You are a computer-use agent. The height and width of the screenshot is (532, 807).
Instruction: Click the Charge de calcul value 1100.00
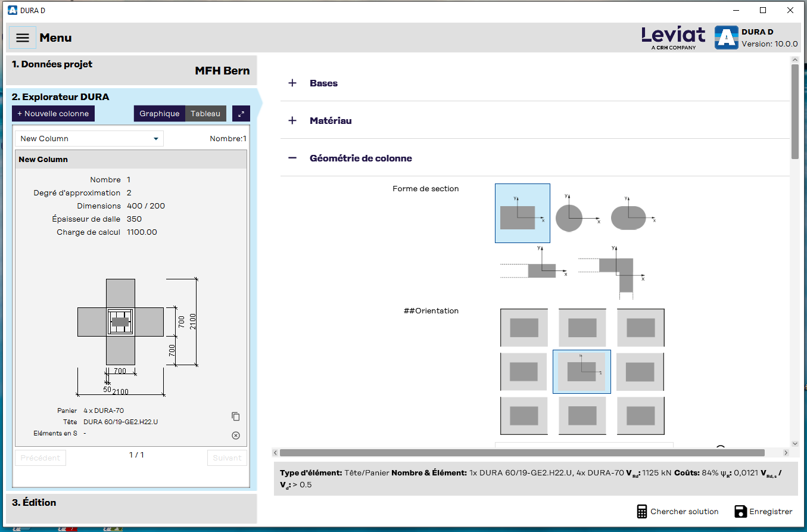(x=142, y=232)
